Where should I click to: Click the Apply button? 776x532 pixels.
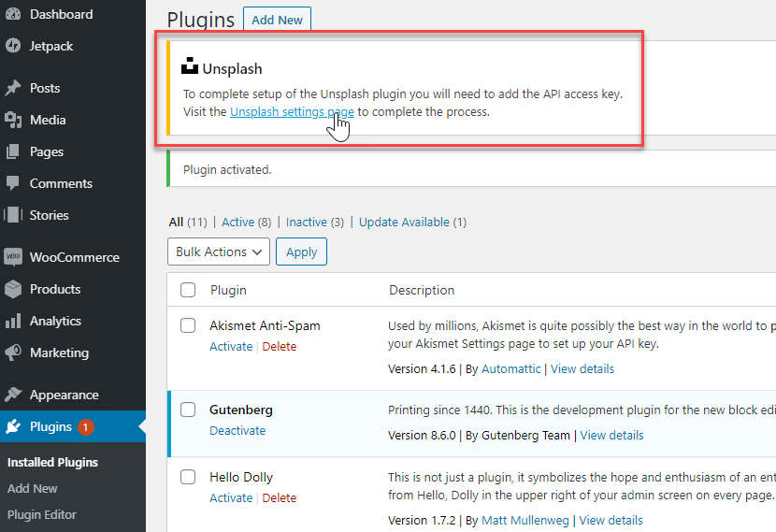[301, 252]
